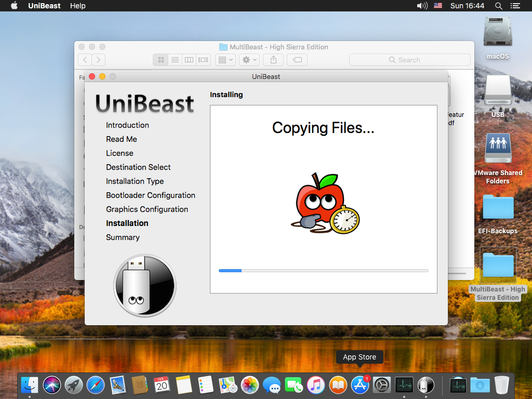
Task: Open the Help menu
Action: click(77, 6)
